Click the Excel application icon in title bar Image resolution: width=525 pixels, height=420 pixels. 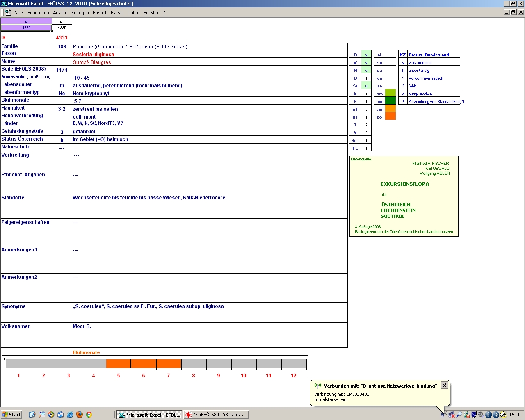tap(4, 4)
